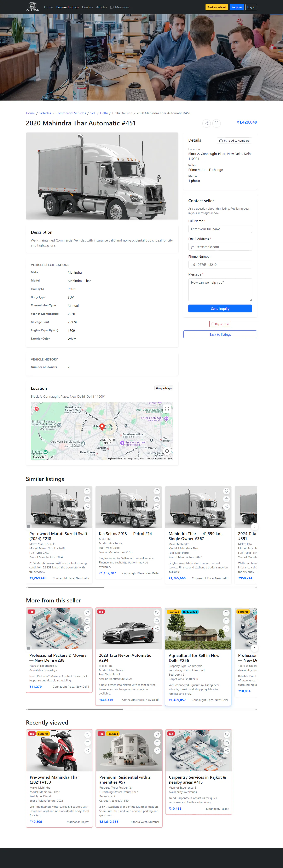Open Sell breadcrumb link
This screenshot has width=283, height=868.
click(93, 113)
